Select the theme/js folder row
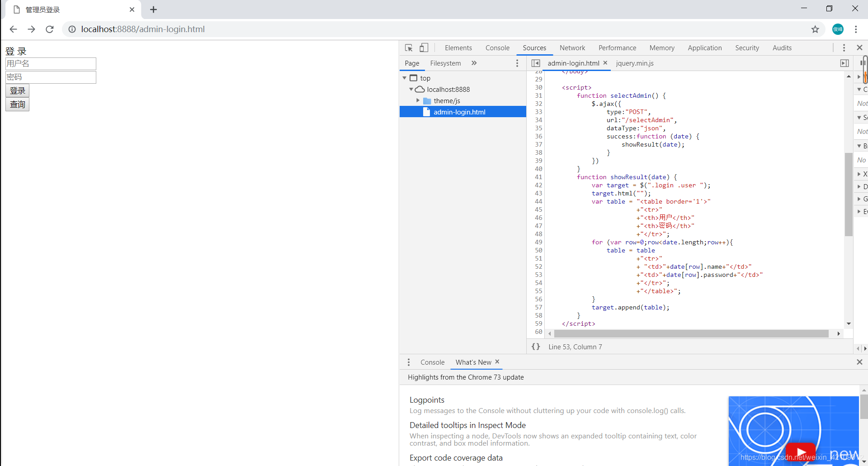 463,101
